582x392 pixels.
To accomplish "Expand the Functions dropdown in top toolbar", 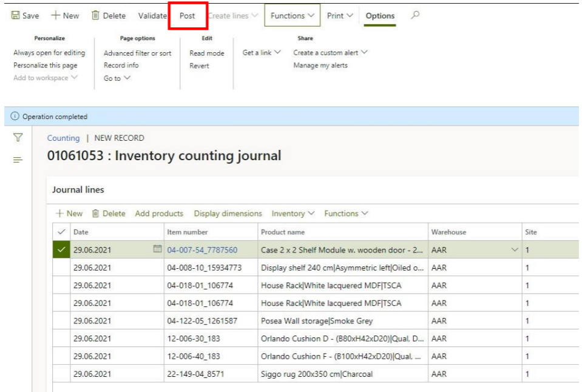I will point(292,16).
